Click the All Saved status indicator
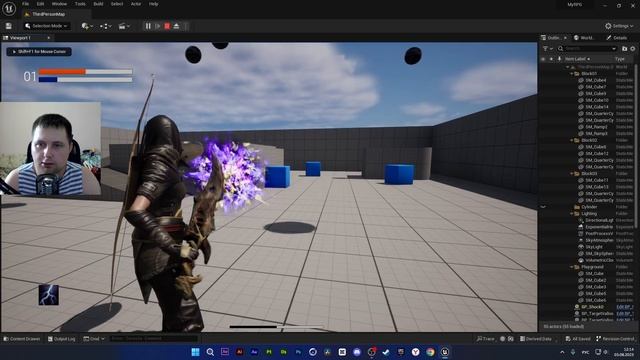Image resolution: width=640 pixels, height=360 pixels. (x=578, y=339)
